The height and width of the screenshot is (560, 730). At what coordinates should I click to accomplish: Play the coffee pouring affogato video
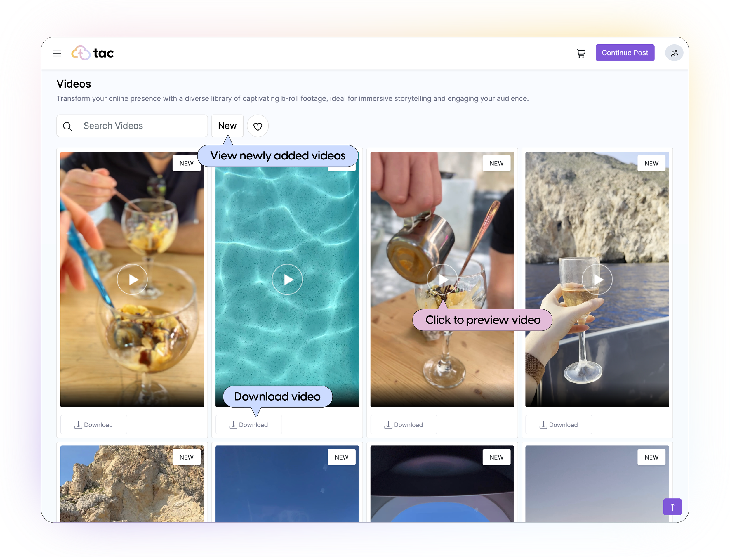coord(442,279)
